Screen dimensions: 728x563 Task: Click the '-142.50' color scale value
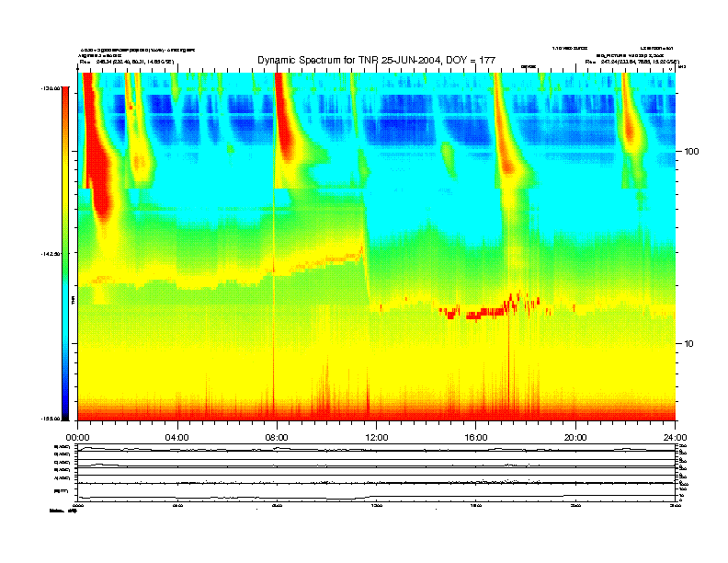51,254
